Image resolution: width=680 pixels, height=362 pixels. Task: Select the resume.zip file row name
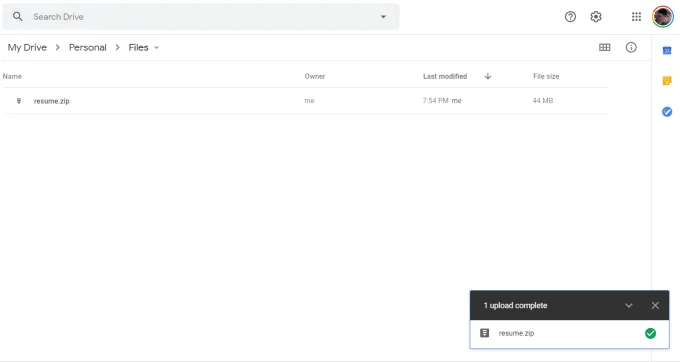click(x=52, y=101)
